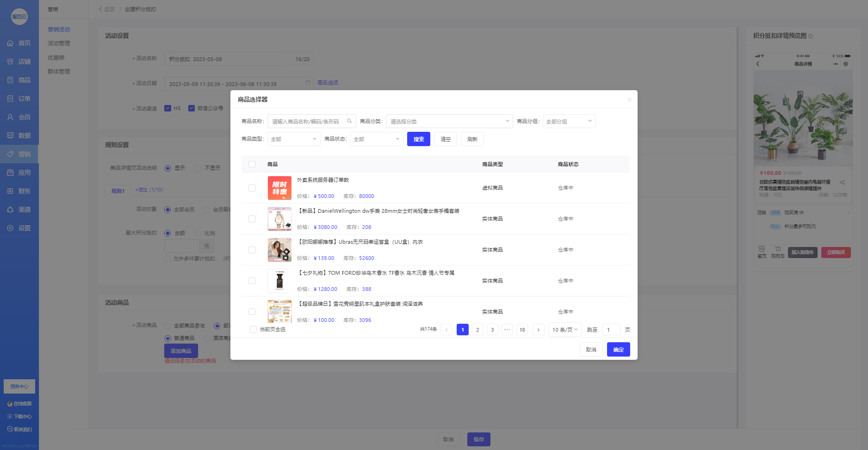Click the products icon in sidebar
Image resolution: width=868 pixels, height=450 pixels.
tap(10, 80)
